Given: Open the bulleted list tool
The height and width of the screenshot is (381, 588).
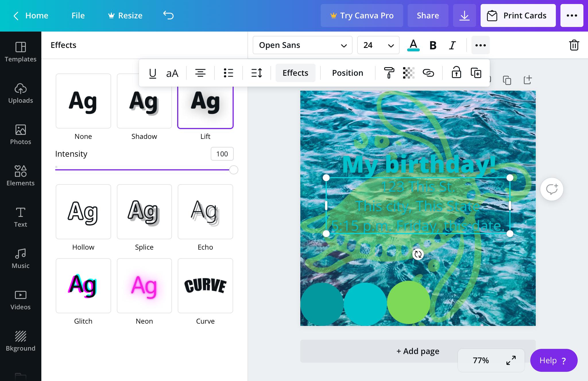Looking at the screenshot, I should click(x=228, y=73).
